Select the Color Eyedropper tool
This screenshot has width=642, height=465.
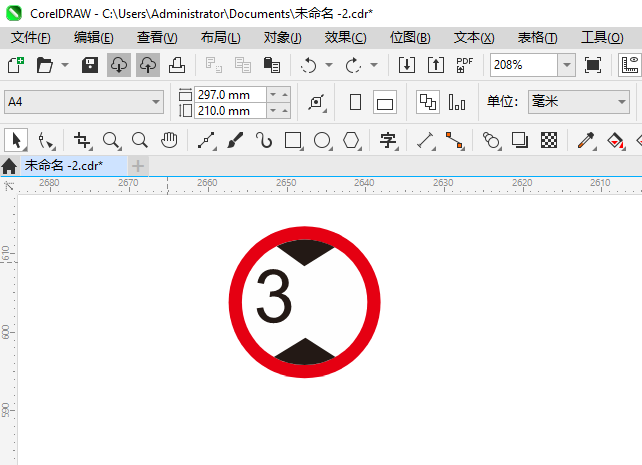tap(586, 140)
